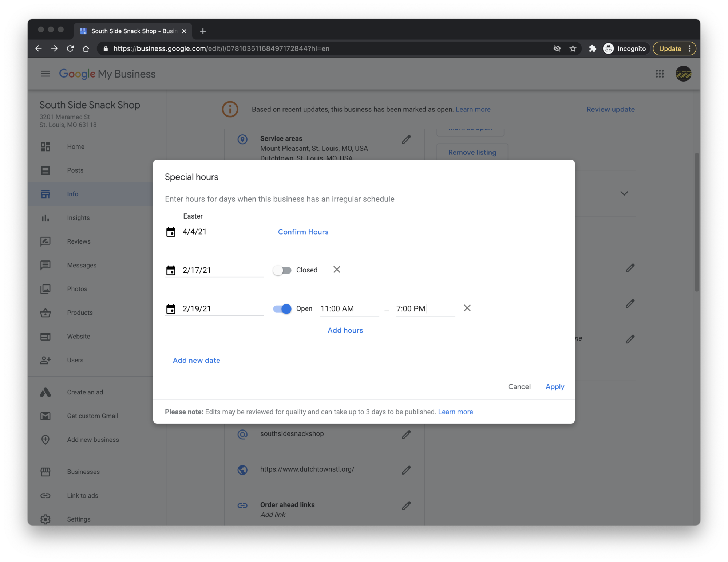This screenshot has width=728, height=562.
Task: Toggle the 2/17/21 Closed switch on
Action: click(x=282, y=270)
